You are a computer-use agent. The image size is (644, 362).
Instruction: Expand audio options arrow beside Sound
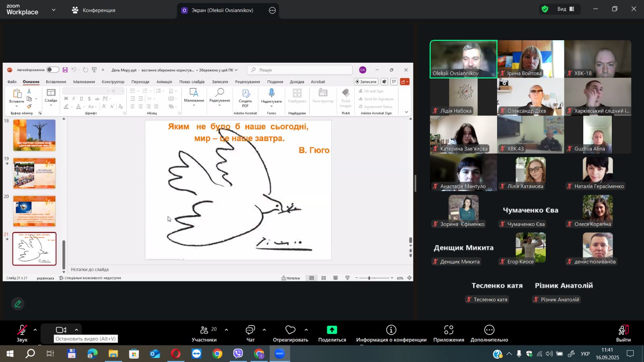click(x=35, y=330)
